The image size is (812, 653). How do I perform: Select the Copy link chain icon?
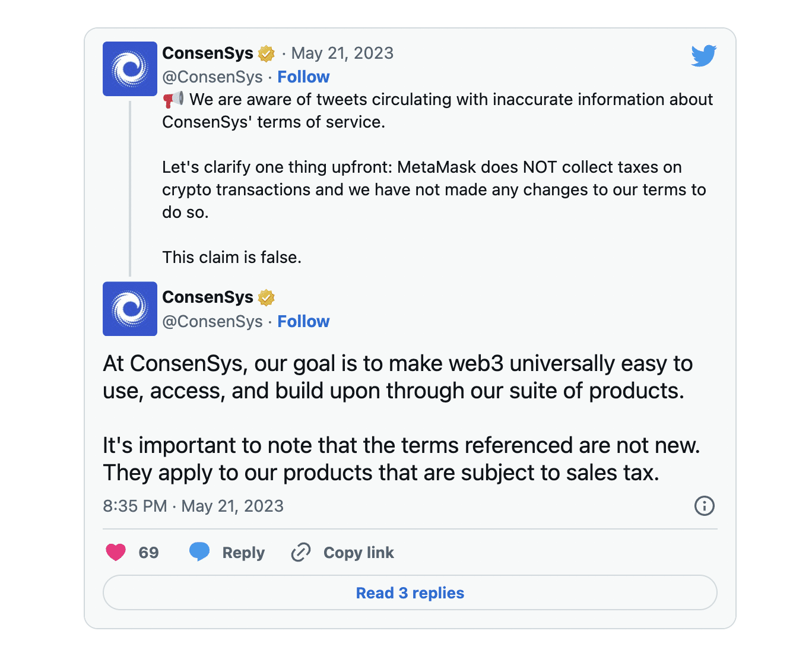(301, 552)
